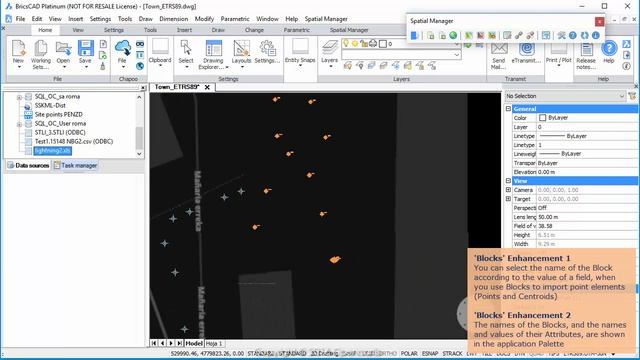Viewport: 640px width, 360px height.
Task: Open the Dimension menu
Action: [x=173, y=19]
